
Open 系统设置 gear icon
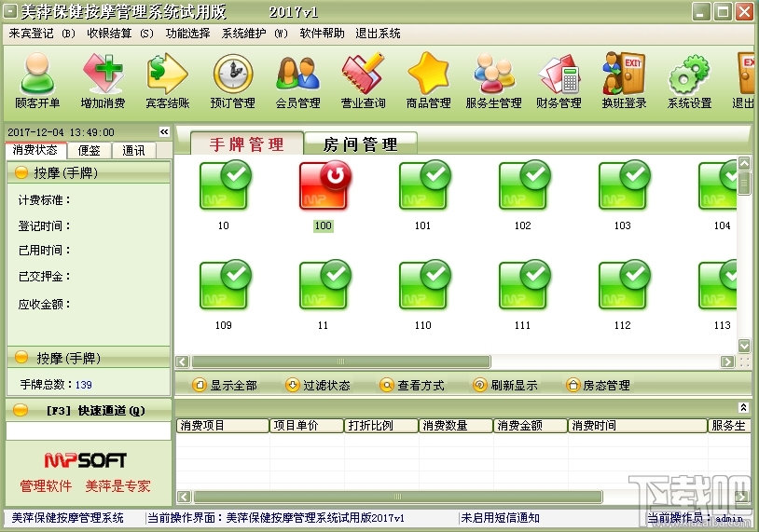(x=689, y=80)
